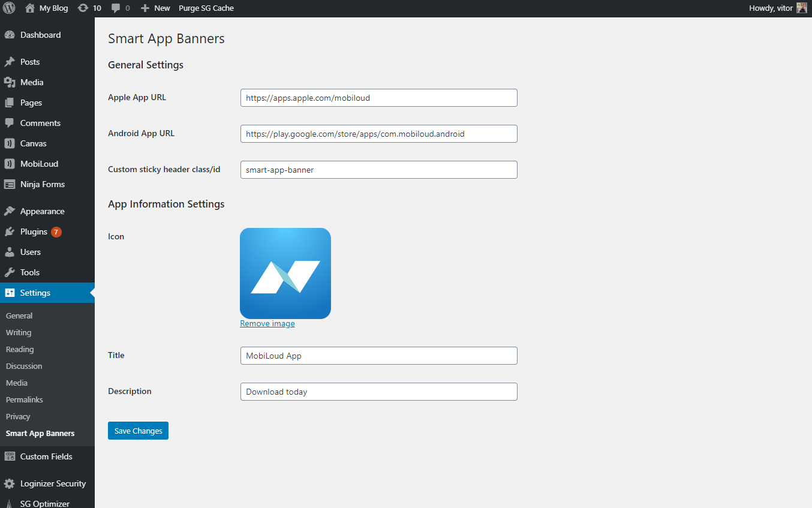Click the Pages sidebar icon

10,103
